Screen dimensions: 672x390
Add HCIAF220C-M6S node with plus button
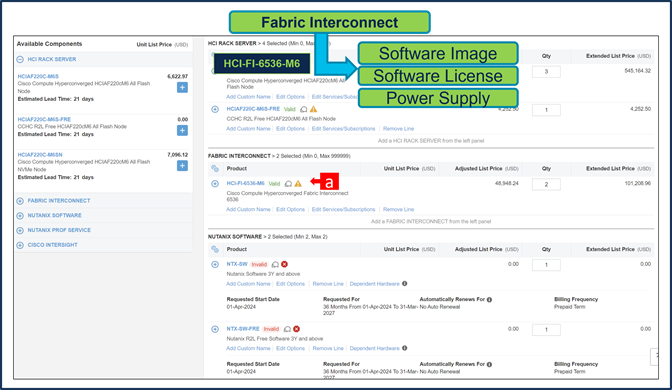tap(182, 87)
